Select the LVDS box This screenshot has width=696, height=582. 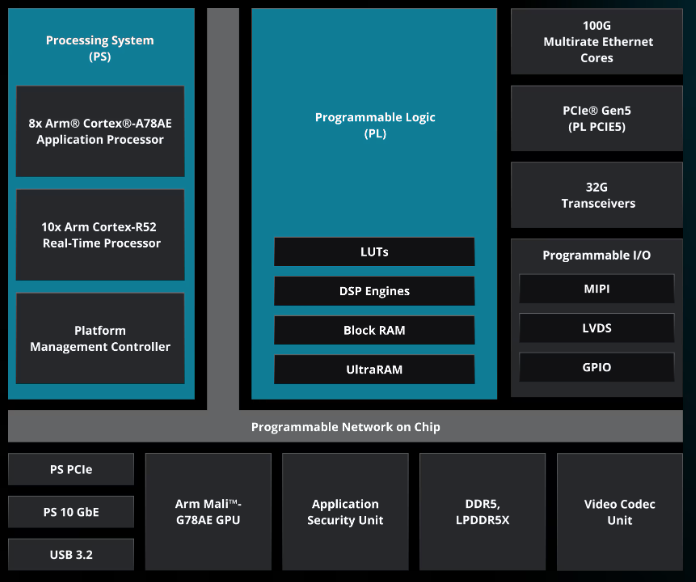click(598, 328)
